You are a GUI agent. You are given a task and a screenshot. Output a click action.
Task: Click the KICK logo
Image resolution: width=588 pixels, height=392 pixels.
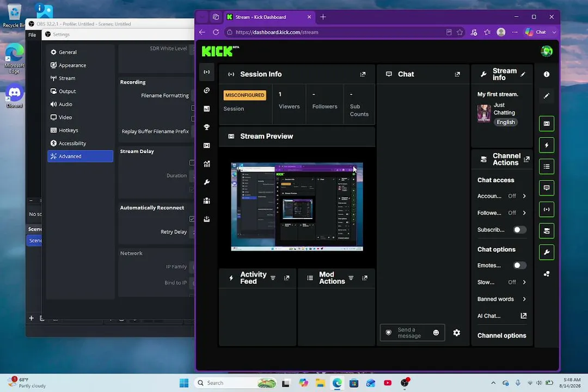(220, 51)
